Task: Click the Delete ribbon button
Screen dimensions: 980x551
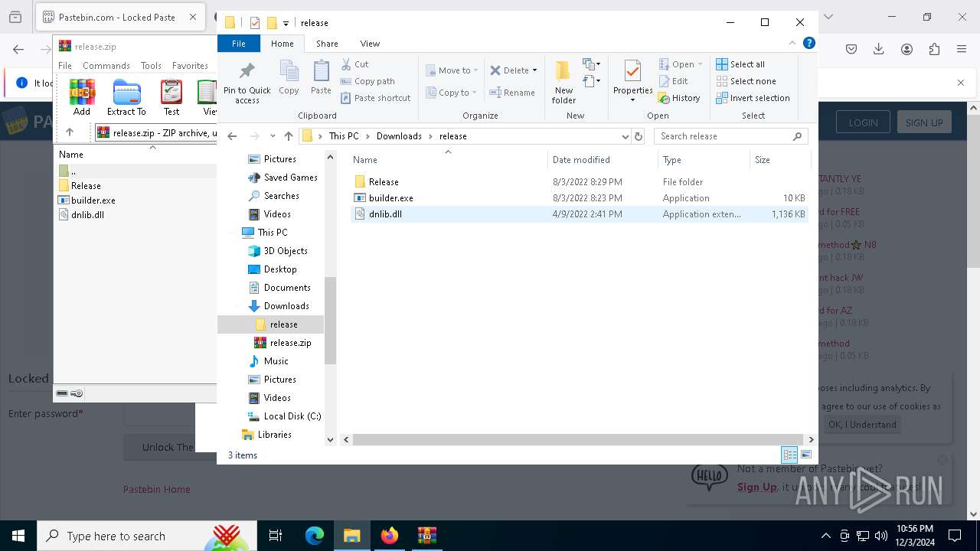Action: click(x=509, y=70)
